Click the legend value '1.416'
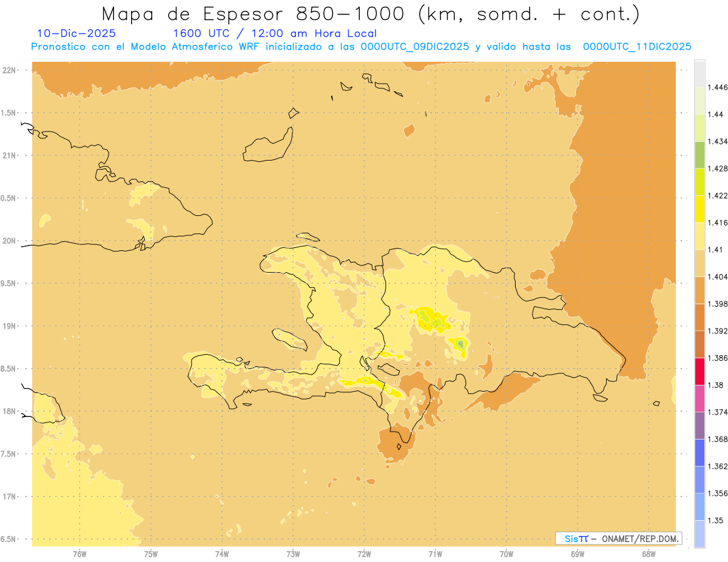The height and width of the screenshot is (562, 728). (x=718, y=222)
